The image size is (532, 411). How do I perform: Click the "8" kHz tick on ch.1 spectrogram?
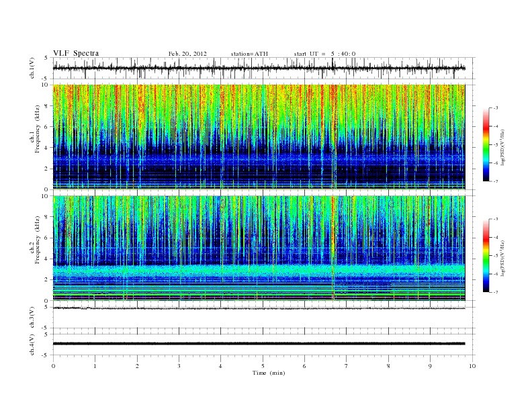[46, 106]
